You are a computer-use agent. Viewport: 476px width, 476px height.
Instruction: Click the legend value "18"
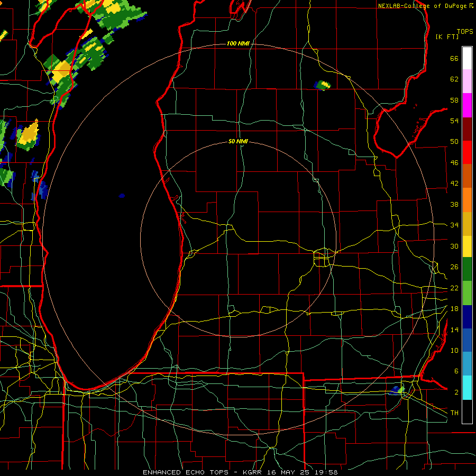454,309
